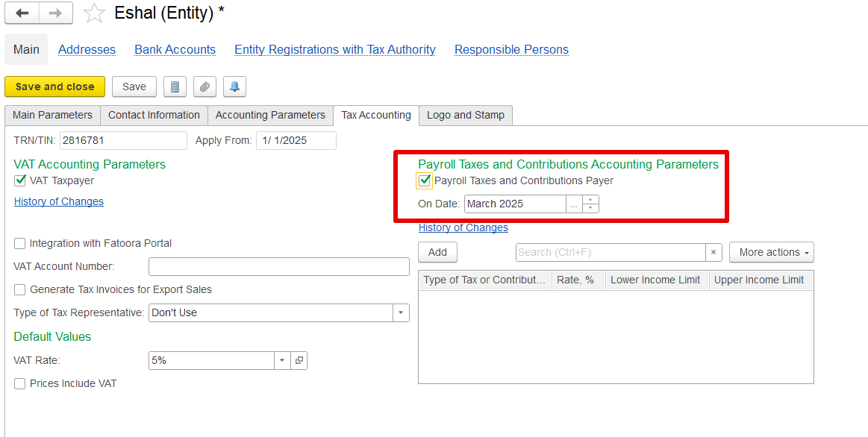Click the bell reminder icon
This screenshot has width=868, height=437.
tap(234, 87)
